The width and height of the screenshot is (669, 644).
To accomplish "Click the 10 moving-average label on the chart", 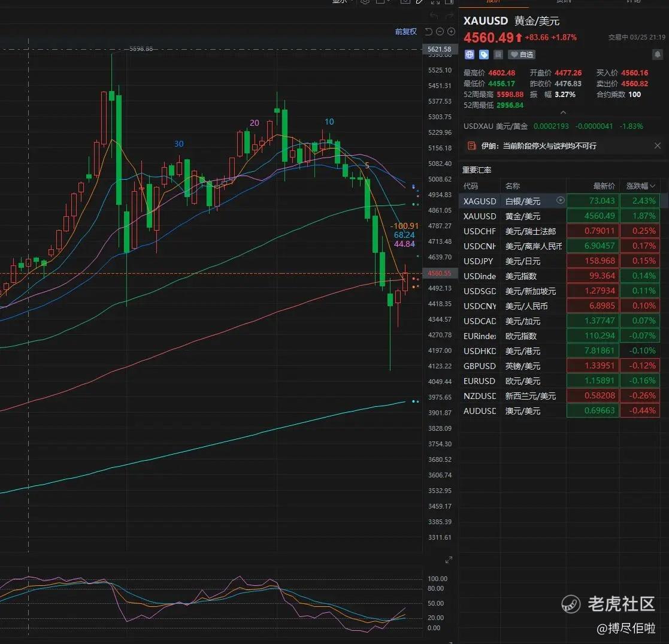I will pyautogui.click(x=329, y=122).
